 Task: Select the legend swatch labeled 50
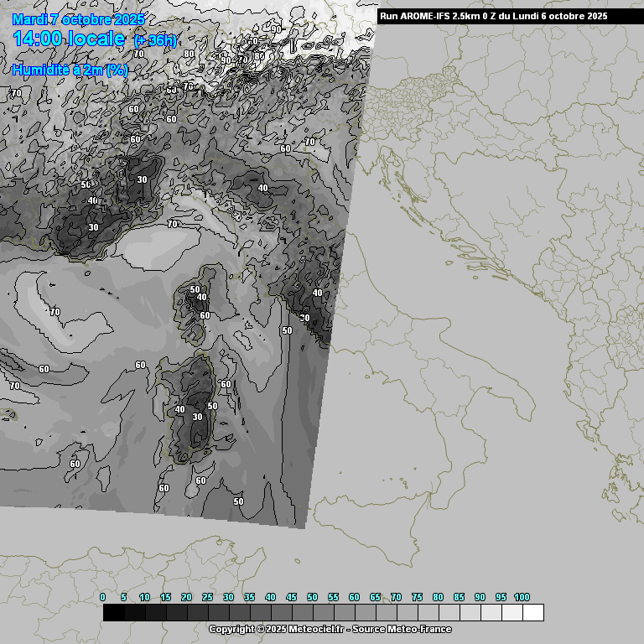coord(323,613)
